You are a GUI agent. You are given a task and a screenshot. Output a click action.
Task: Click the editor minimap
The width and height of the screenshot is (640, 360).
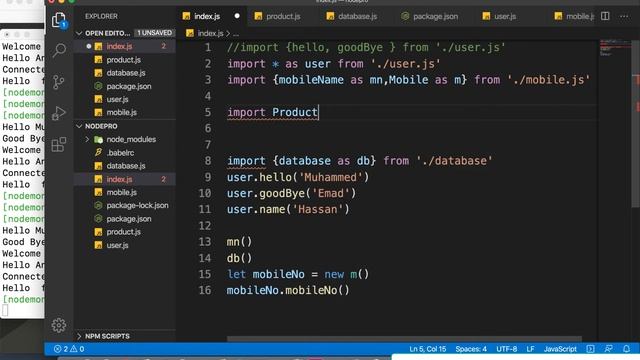point(615,48)
